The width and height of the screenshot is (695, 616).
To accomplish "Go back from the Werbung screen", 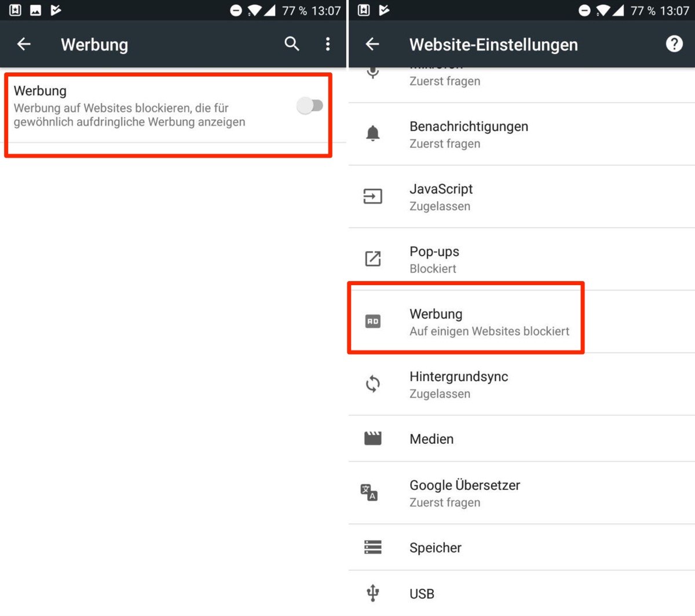I will coord(24,44).
